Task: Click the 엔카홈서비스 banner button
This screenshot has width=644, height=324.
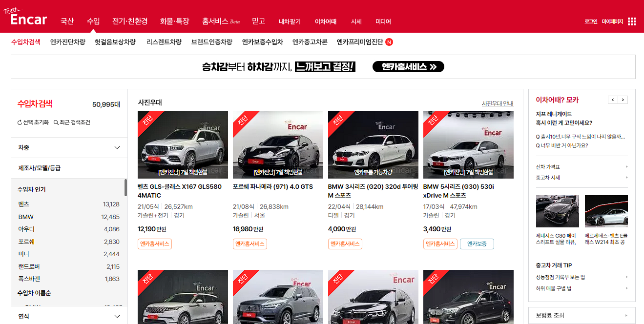Action: [x=408, y=67]
